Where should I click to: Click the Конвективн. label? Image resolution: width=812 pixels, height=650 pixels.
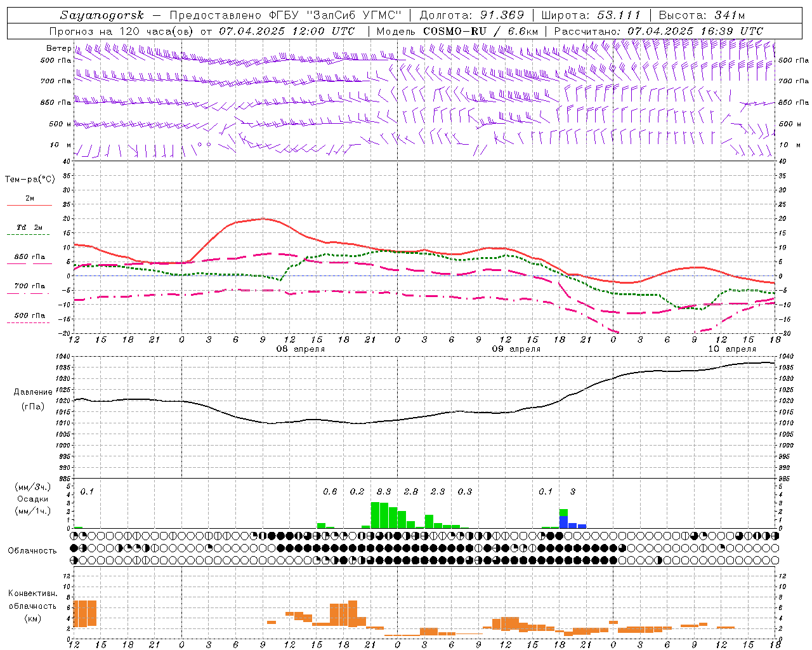(x=33, y=594)
